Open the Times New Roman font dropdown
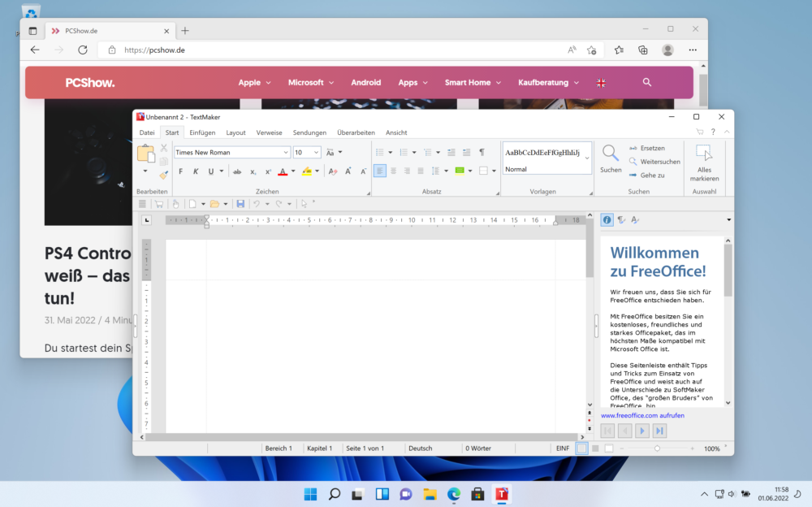 pos(285,153)
